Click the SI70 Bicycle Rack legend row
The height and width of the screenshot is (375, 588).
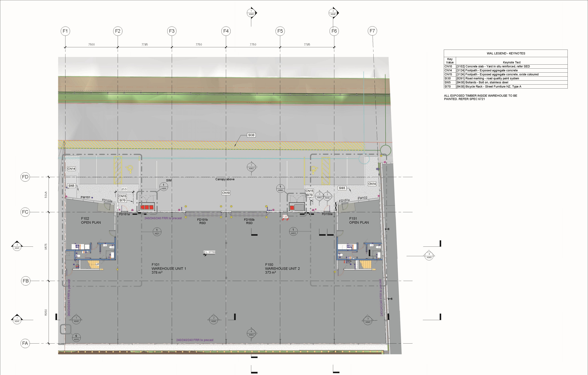coord(506,86)
